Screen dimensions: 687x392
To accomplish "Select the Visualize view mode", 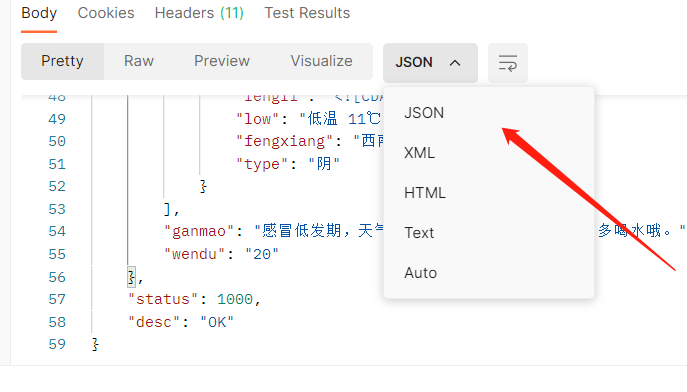I will (x=321, y=61).
